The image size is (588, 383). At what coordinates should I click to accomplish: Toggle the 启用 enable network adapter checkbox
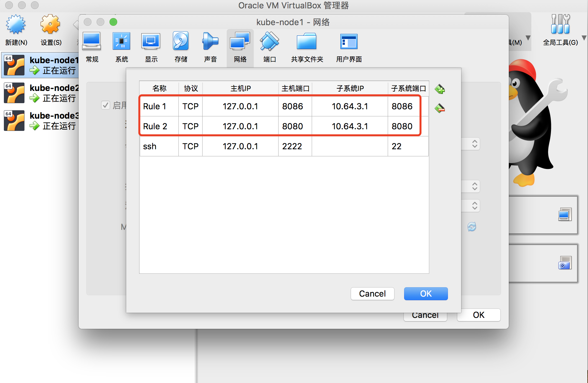click(106, 105)
